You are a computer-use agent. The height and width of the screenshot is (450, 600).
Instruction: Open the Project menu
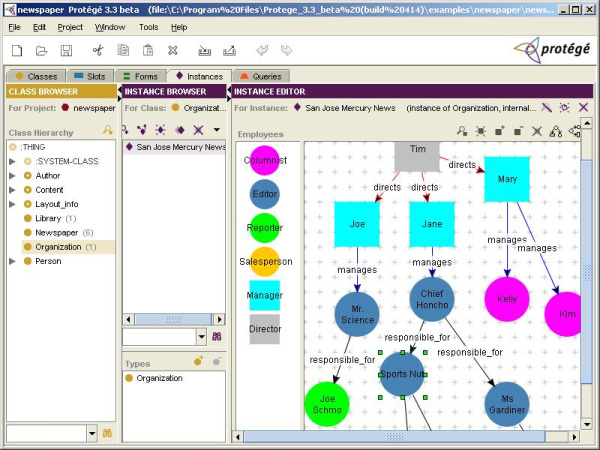(x=70, y=27)
